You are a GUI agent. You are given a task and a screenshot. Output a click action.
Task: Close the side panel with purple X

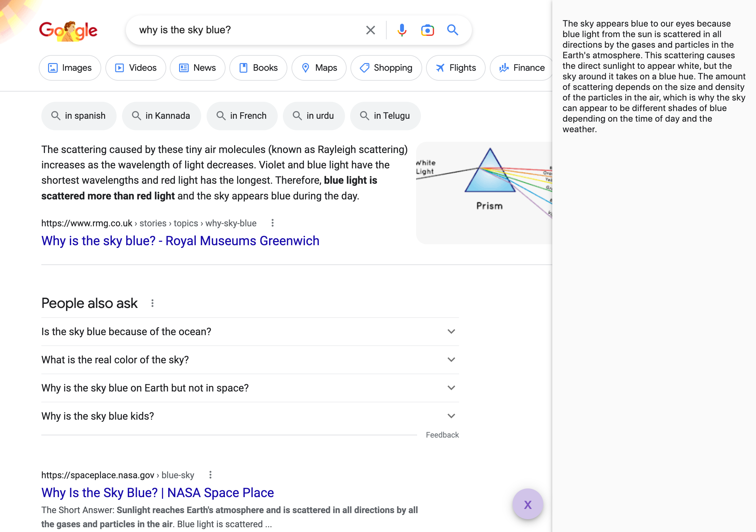(x=528, y=504)
